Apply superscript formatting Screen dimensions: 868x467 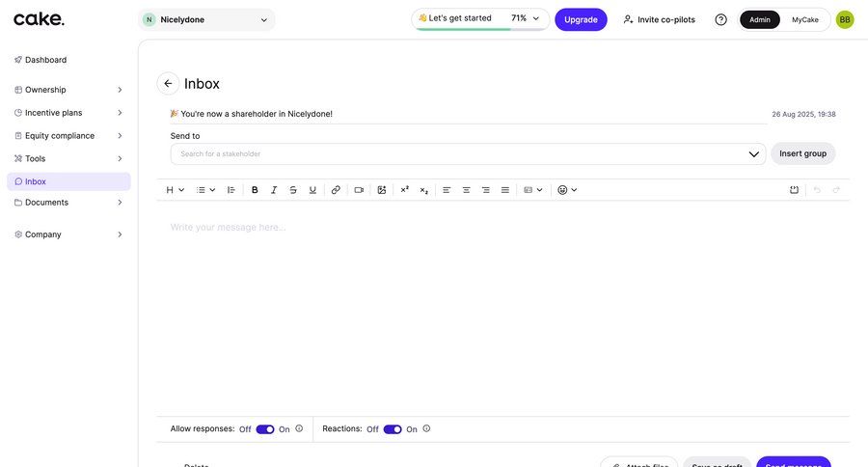point(405,190)
